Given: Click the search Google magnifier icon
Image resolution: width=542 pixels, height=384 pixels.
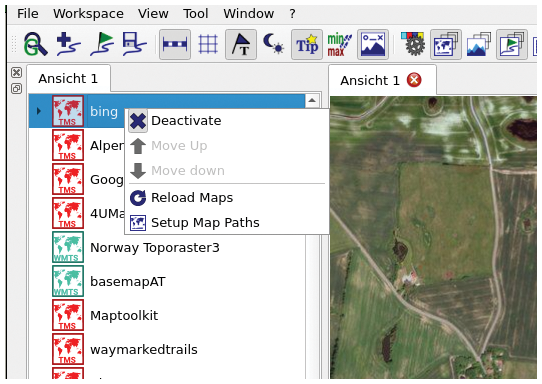Looking at the screenshot, I should 35,44.
